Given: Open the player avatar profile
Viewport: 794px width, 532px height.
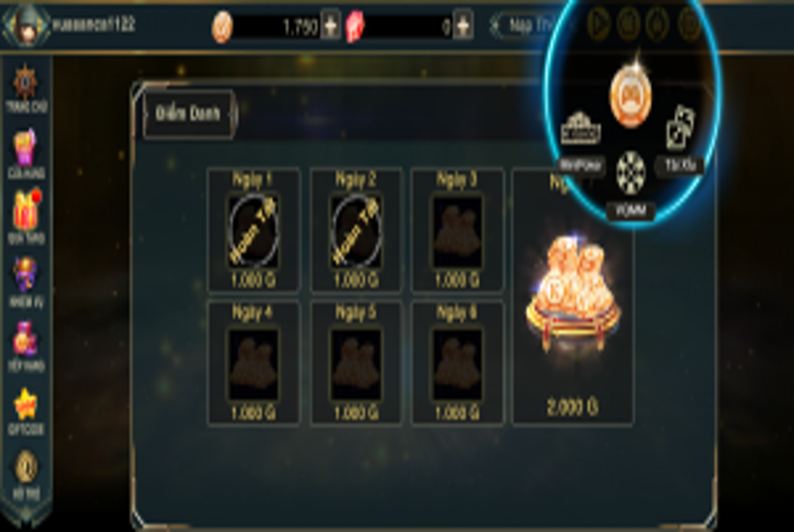Looking at the screenshot, I should point(26,26).
